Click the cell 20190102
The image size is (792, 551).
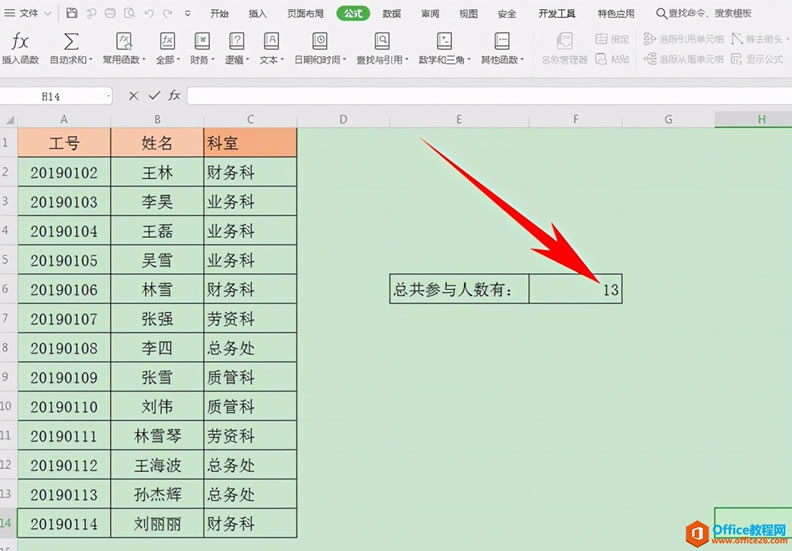pyautogui.click(x=64, y=172)
